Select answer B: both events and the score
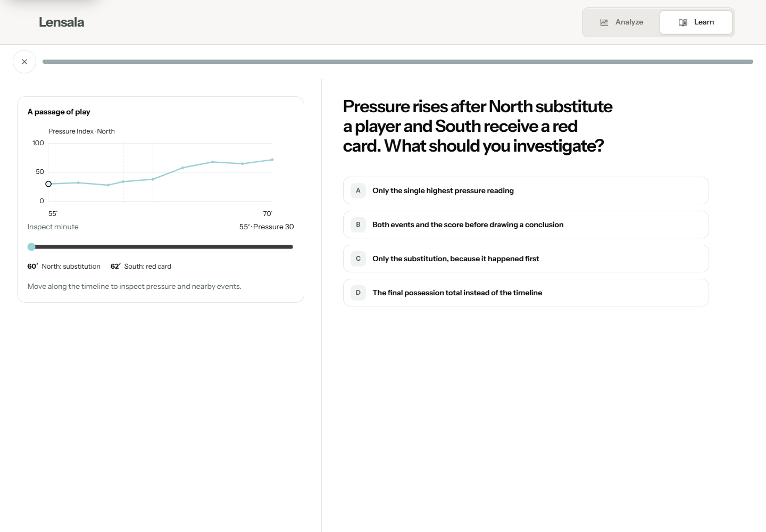This screenshot has height=532, width=766. (526, 225)
